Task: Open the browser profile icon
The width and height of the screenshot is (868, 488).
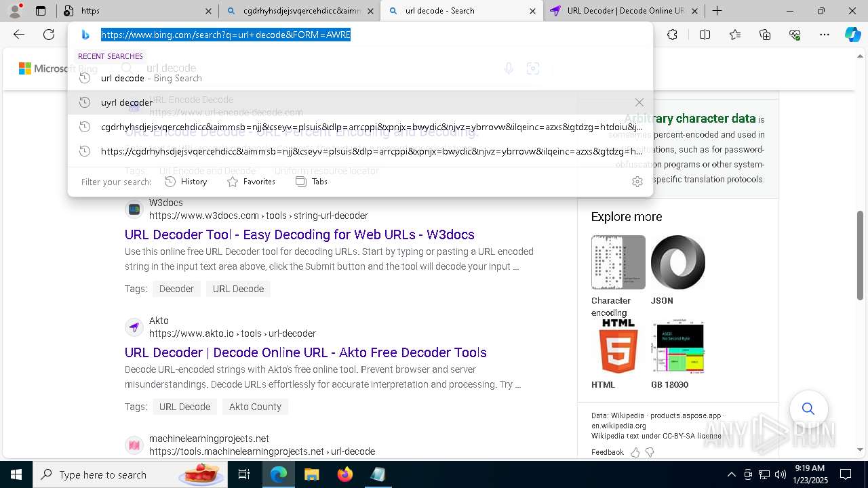Action: pos(15,10)
